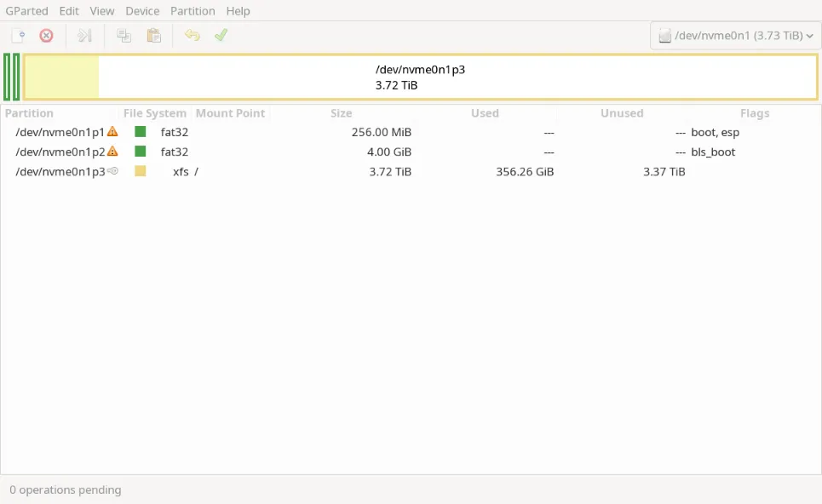Click the warning icon beside /dev/nvme0n1p2
This screenshot has width=822, height=504.
tap(112, 152)
